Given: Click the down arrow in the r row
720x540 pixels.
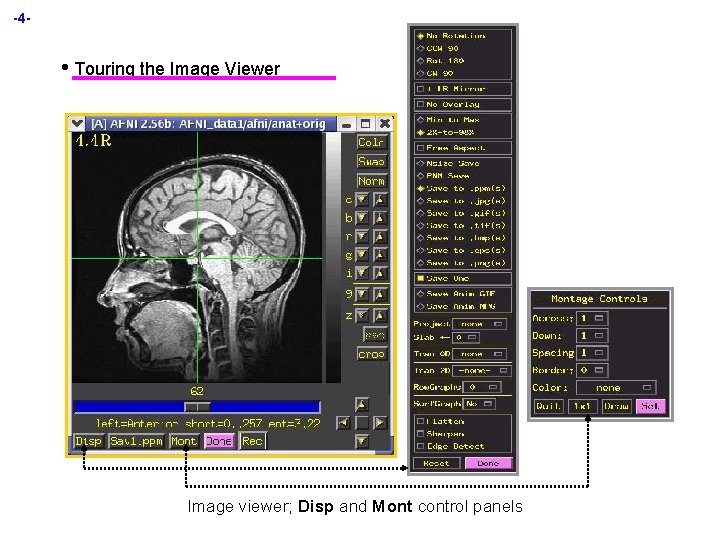Looking at the screenshot, I should (x=362, y=236).
